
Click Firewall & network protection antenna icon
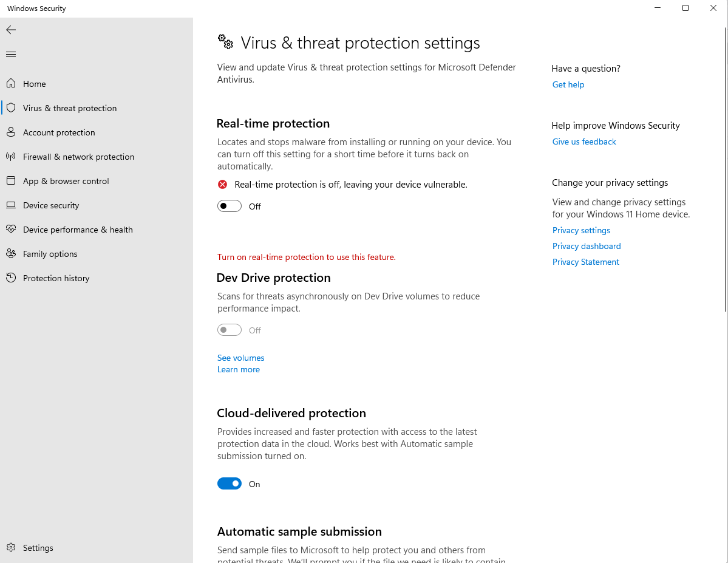pos(11,157)
